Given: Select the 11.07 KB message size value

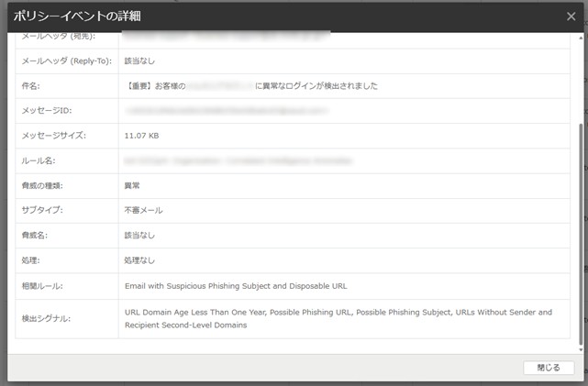Looking at the screenshot, I should click(x=142, y=136).
